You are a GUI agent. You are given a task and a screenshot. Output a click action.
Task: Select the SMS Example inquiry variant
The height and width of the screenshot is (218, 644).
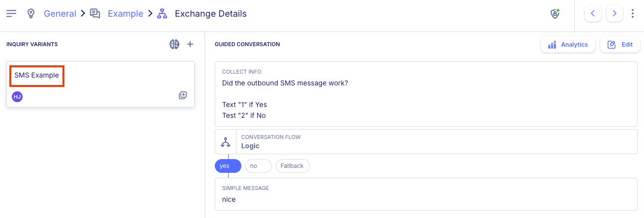pyautogui.click(x=37, y=76)
